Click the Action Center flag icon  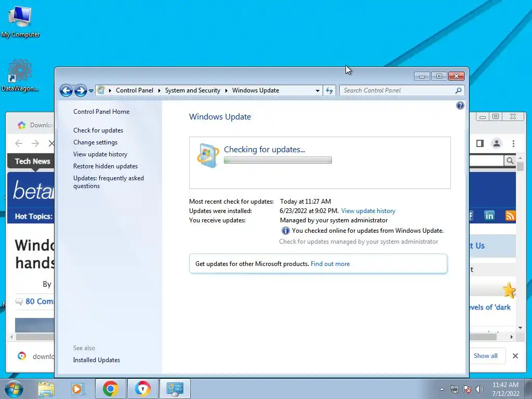(467, 389)
